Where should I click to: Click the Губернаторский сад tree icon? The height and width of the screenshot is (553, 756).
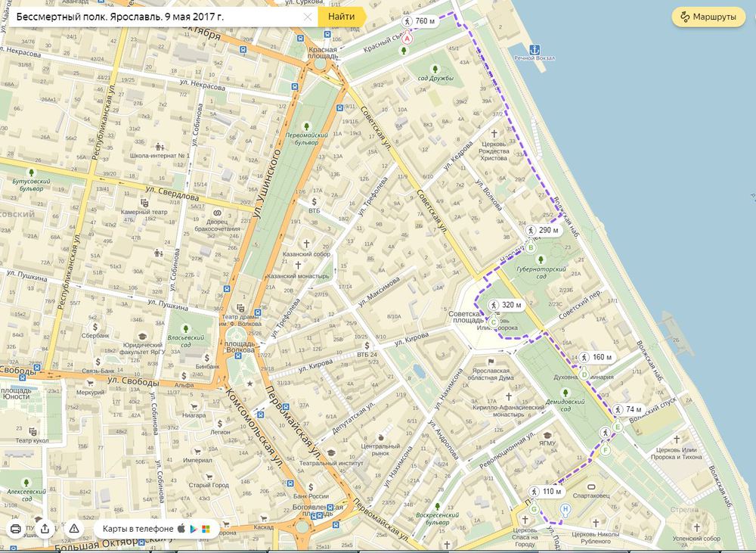coord(541,260)
